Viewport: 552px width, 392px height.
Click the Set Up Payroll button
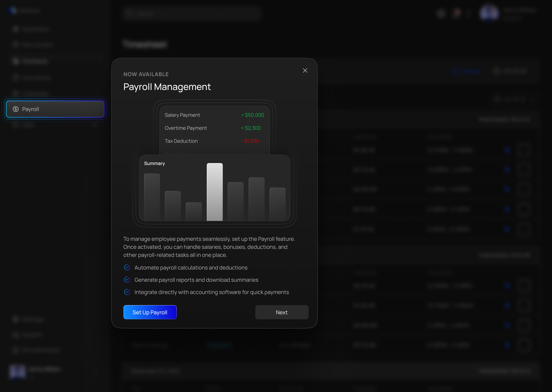point(150,312)
